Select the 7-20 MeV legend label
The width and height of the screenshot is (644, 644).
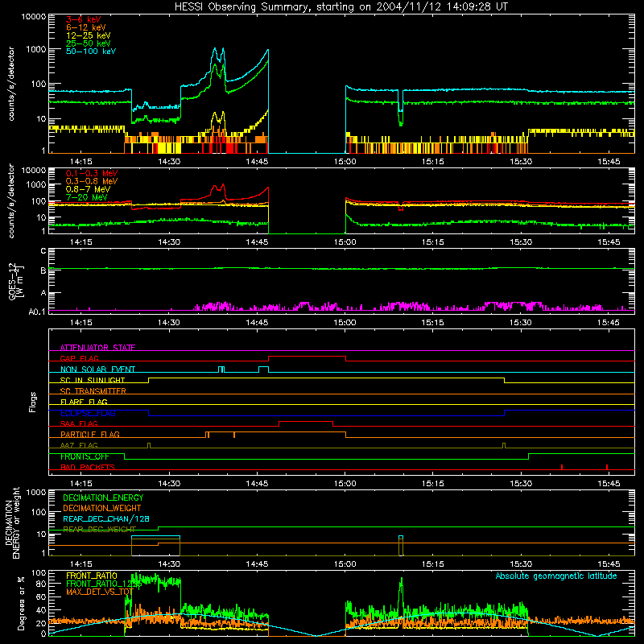point(87,197)
